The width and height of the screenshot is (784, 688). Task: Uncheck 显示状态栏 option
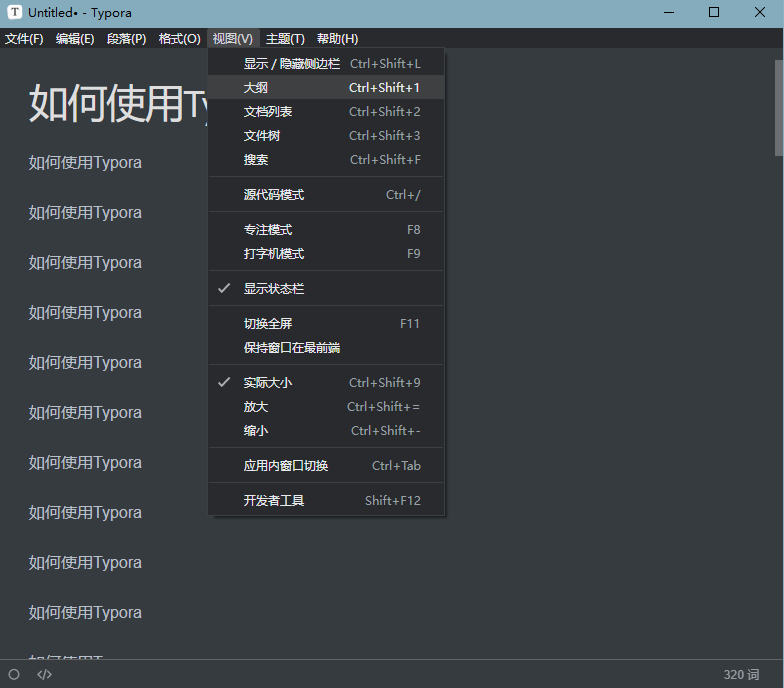(x=326, y=288)
